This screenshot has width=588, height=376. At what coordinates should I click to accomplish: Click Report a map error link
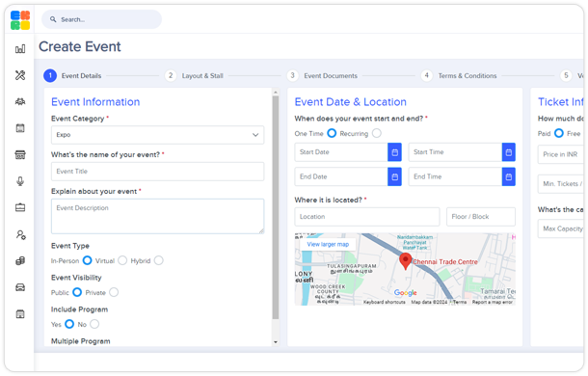click(492, 302)
